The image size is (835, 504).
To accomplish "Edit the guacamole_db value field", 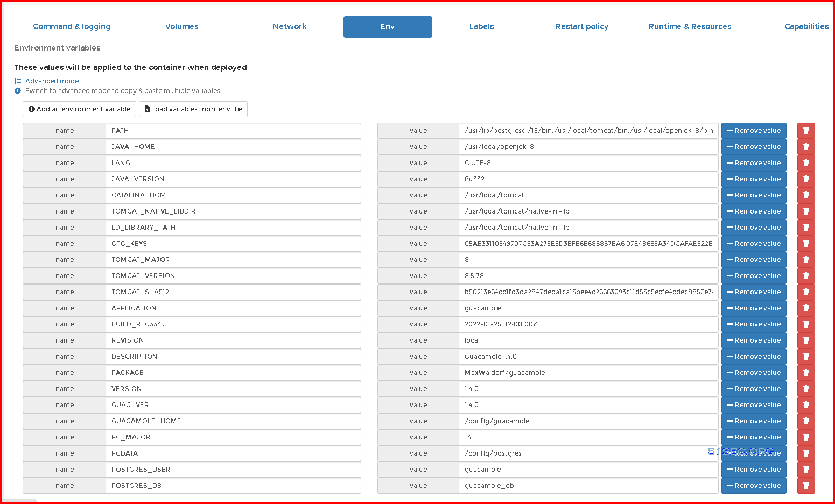I will click(x=589, y=486).
